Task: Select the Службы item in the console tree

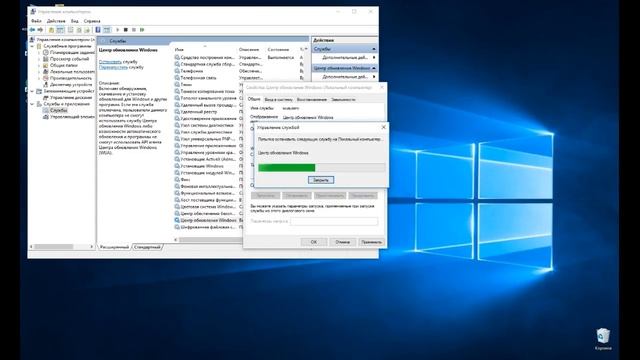Action: click(x=58, y=110)
